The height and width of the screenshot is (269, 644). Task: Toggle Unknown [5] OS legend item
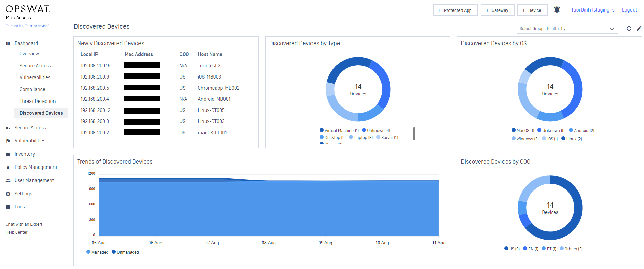(552, 130)
